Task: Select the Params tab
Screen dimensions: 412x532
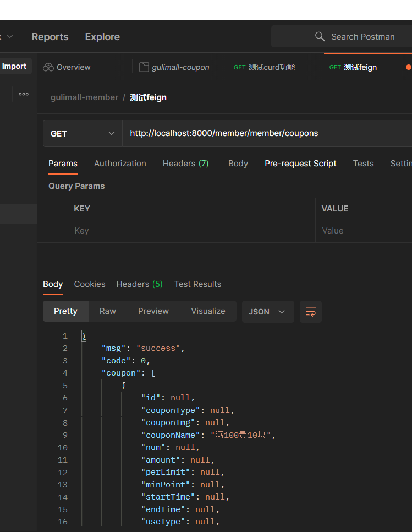Action: pyautogui.click(x=63, y=164)
